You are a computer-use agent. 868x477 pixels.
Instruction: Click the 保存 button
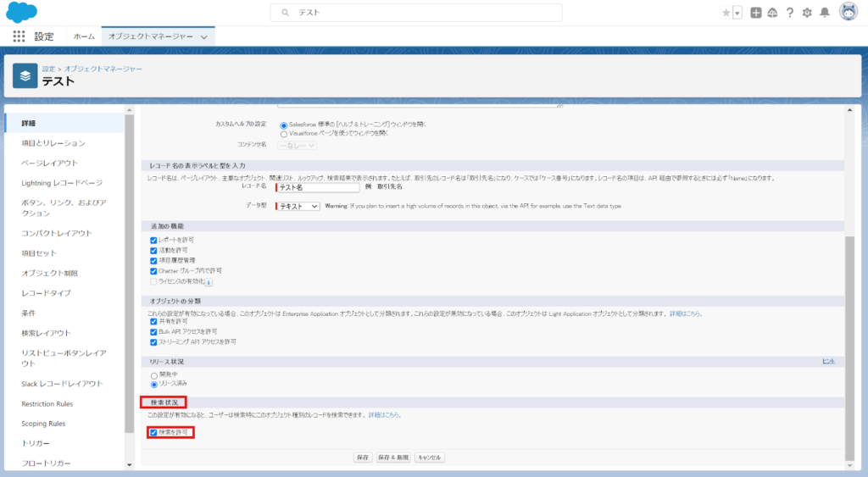click(363, 458)
